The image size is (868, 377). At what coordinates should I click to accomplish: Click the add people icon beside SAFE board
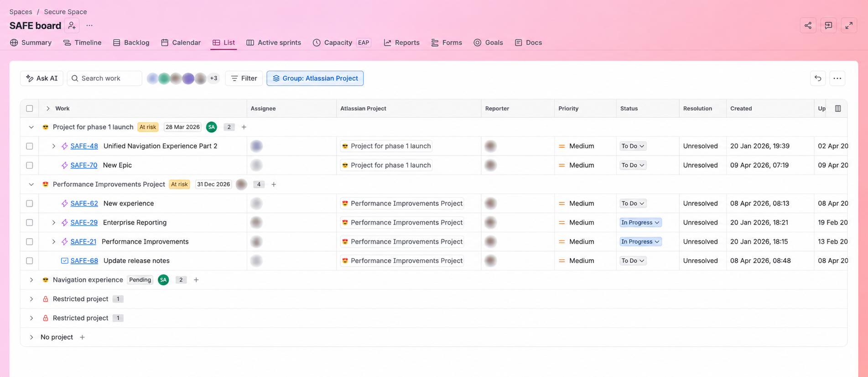click(72, 26)
